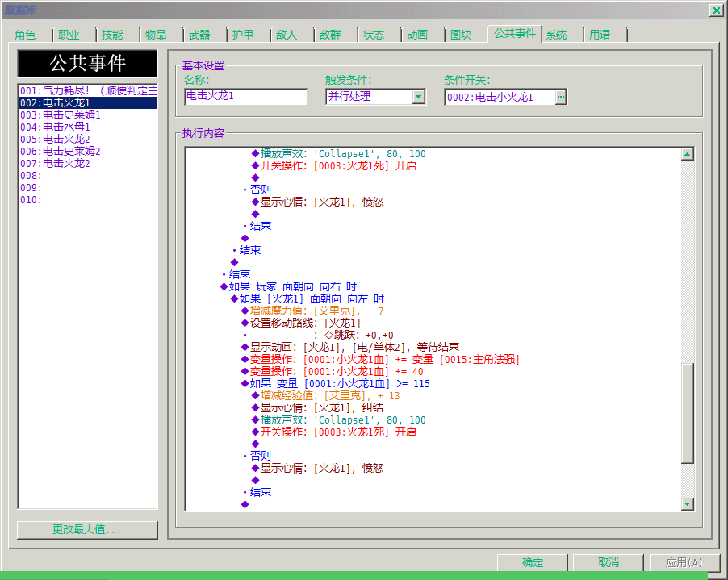The image size is (728, 580).
Task: Open the 敌人 tab
Action: pyautogui.click(x=287, y=35)
